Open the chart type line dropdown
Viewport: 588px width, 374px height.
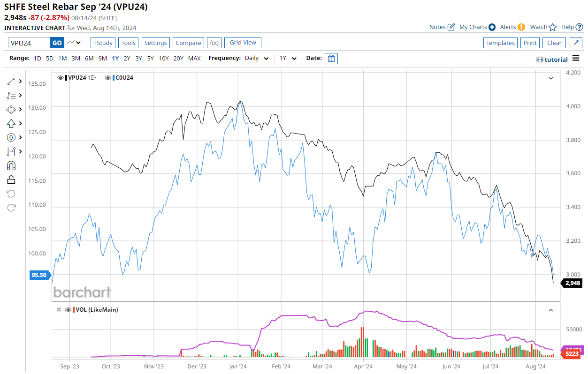click(74, 43)
